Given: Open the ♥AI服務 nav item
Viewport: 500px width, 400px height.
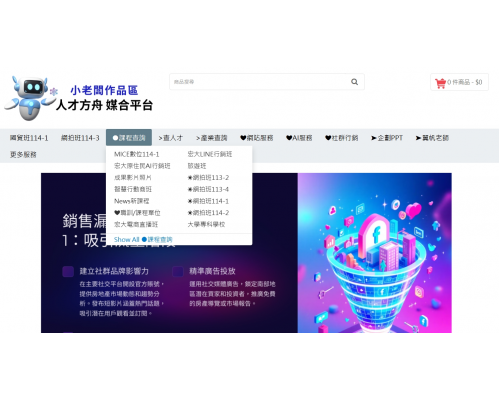Looking at the screenshot, I should [299, 138].
